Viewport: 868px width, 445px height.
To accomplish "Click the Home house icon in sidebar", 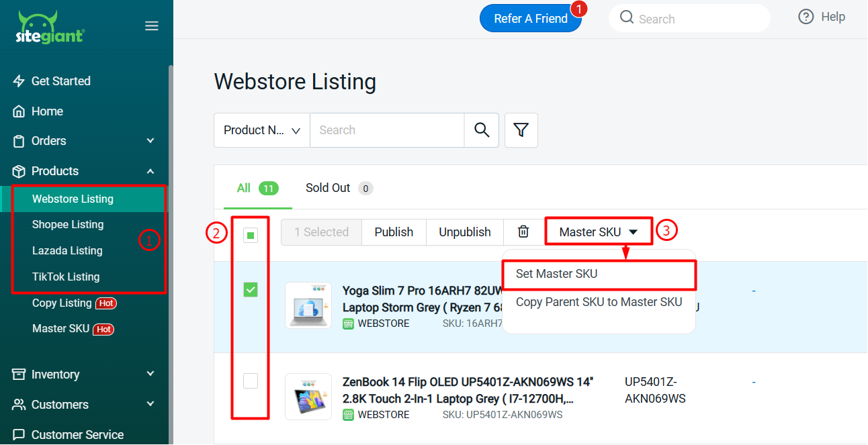I will tap(19, 111).
